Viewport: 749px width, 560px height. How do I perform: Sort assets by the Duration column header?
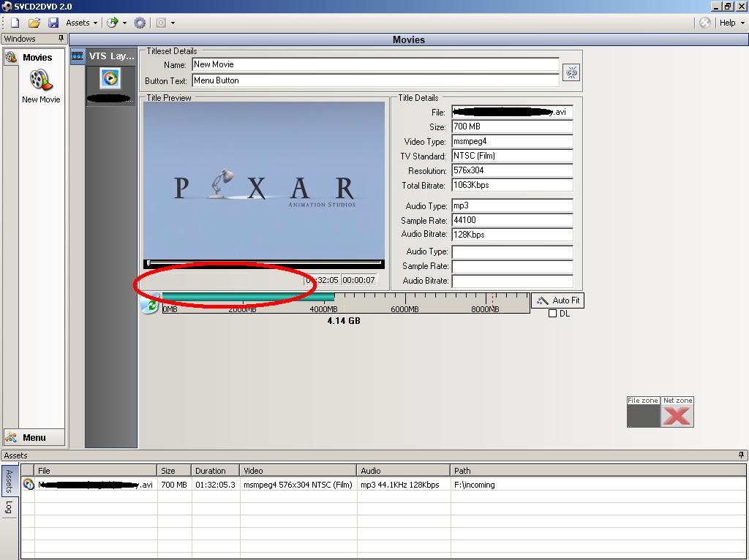tap(216, 471)
